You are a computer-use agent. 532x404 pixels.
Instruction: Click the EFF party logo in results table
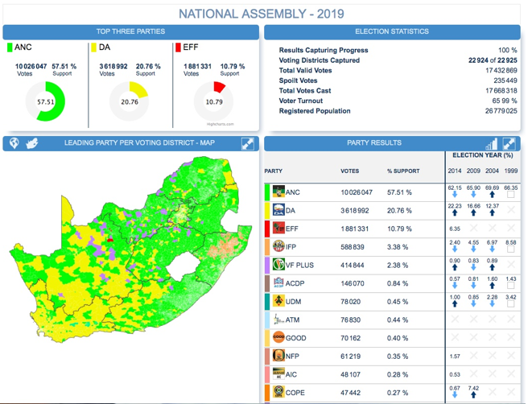point(278,229)
